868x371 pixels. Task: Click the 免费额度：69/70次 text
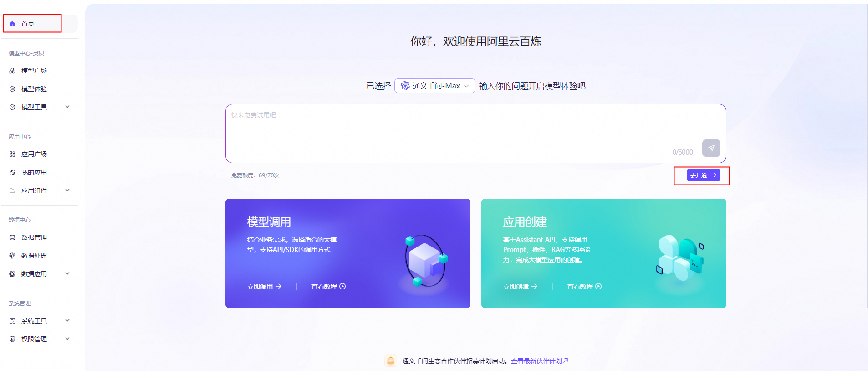click(x=255, y=175)
